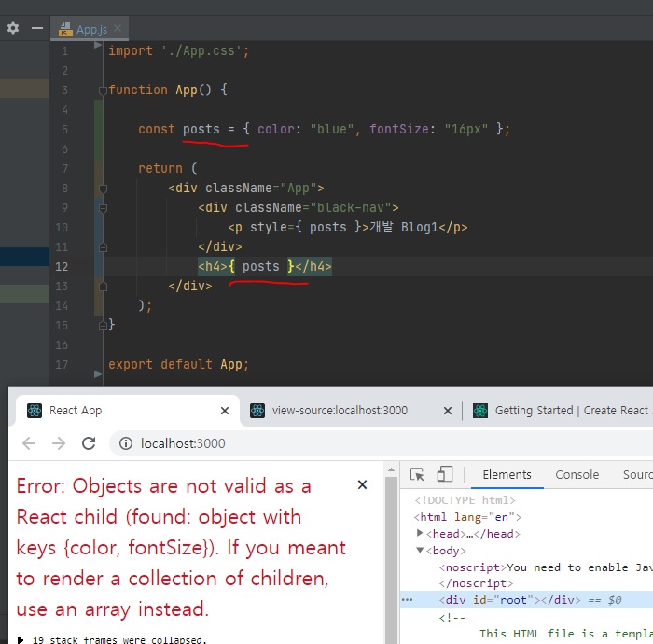The width and height of the screenshot is (653, 644).
Task: Expand the head node in DOM tree
Action: click(420, 533)
